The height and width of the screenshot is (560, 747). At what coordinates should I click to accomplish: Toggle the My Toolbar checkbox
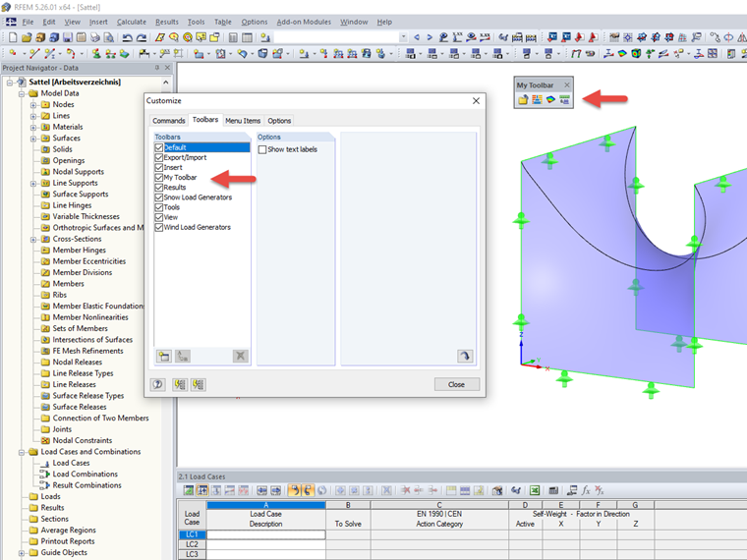158,178
